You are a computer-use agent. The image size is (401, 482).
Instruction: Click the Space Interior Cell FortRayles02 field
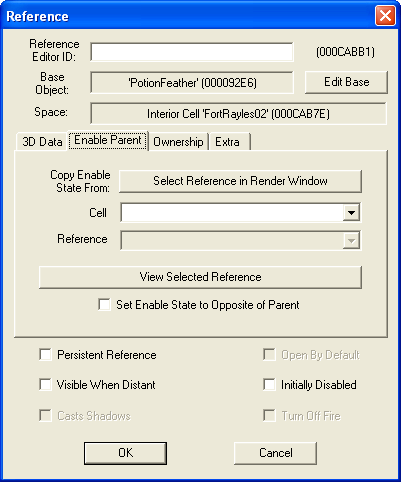[238, 114]
